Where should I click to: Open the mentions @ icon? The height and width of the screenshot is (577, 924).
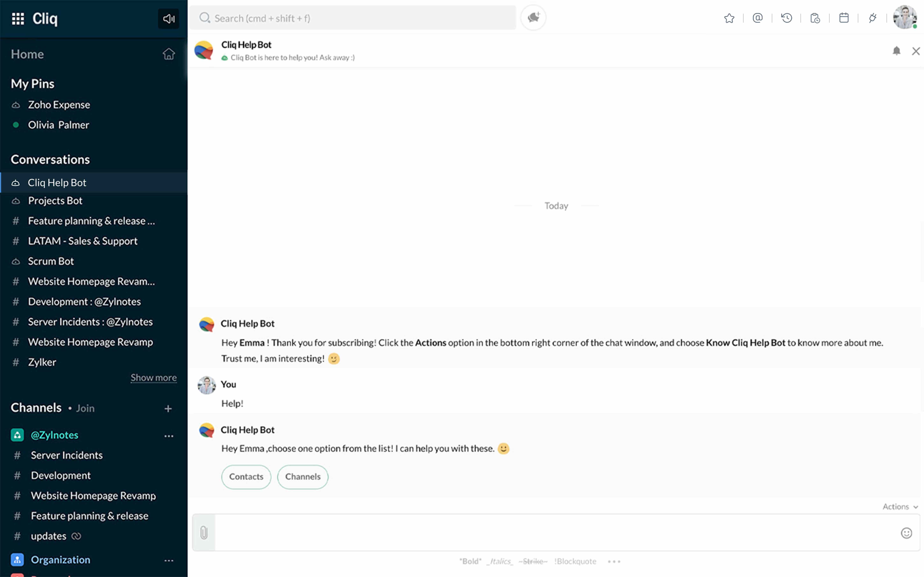(x=758, y=18)
